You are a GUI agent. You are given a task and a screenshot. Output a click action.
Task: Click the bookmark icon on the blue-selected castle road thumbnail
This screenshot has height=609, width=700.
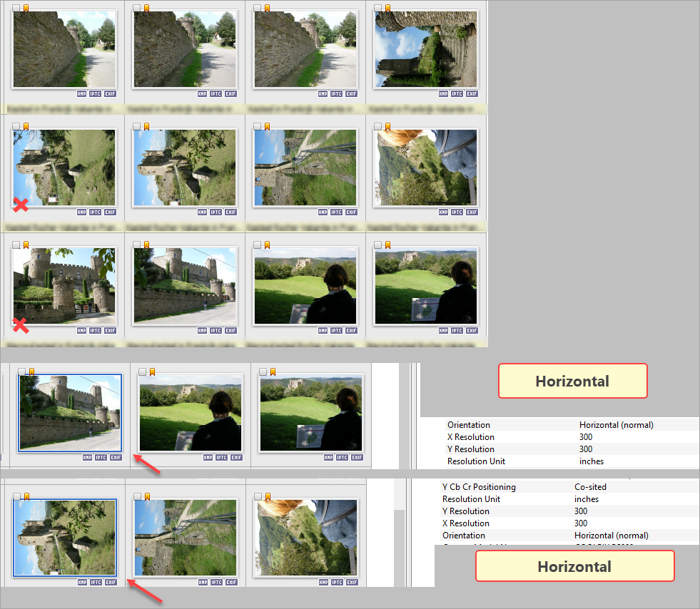coord(31,372)
